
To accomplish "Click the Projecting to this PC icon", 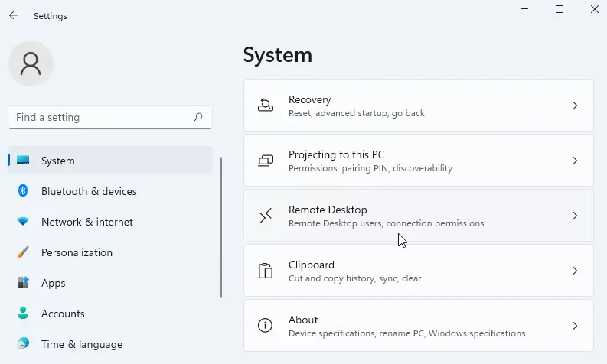I will (x=266, y=160).
